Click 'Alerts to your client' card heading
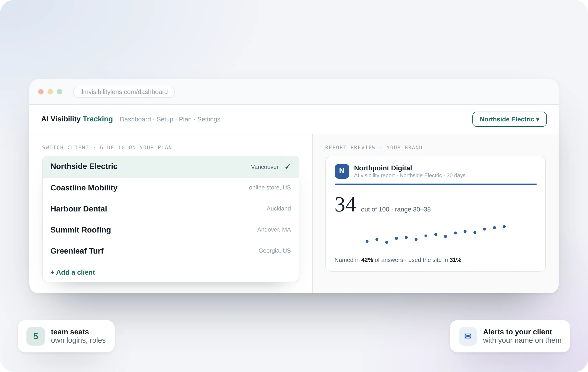Image resolution: width=588 pixels, height=372 pixels. (x=517, y=332)
